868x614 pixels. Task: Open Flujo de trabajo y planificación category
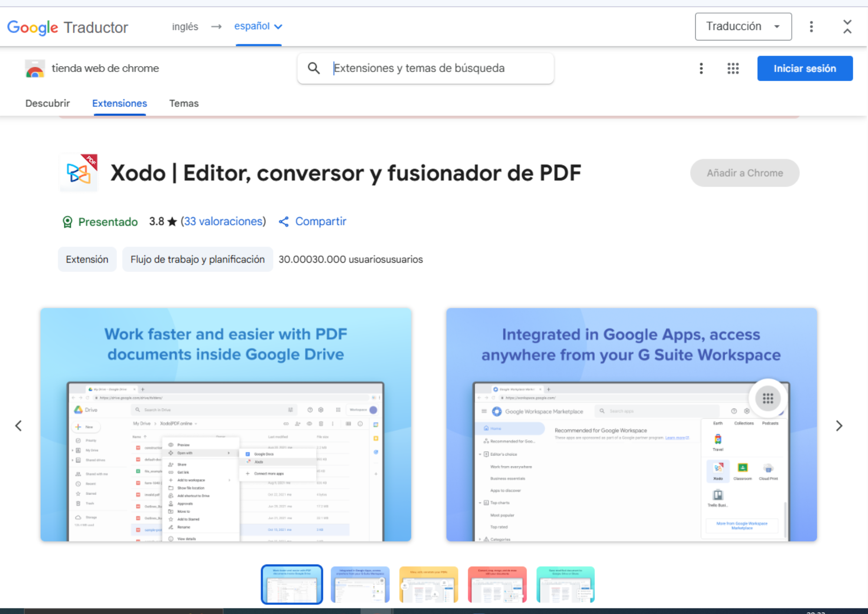[197, 259]
